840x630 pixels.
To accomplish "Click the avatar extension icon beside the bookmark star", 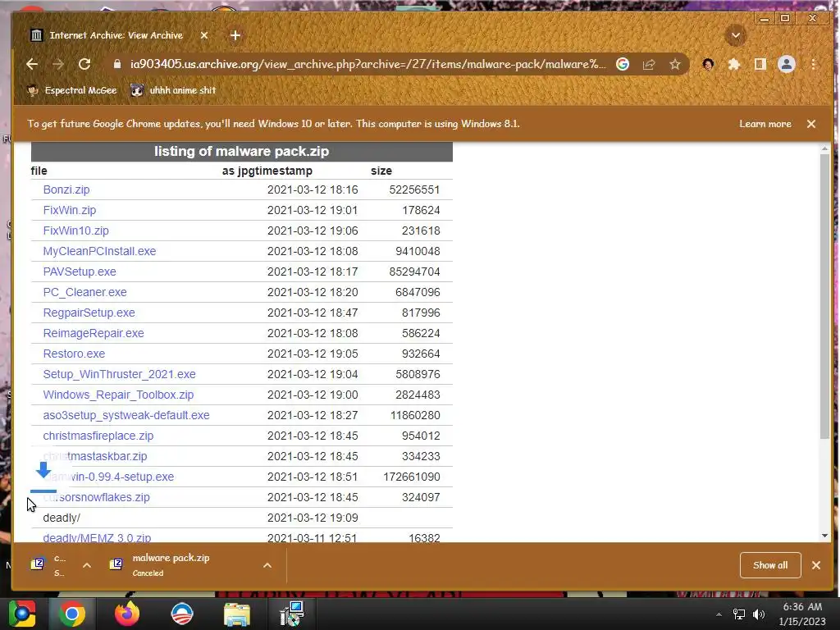I will click(708, 64).
